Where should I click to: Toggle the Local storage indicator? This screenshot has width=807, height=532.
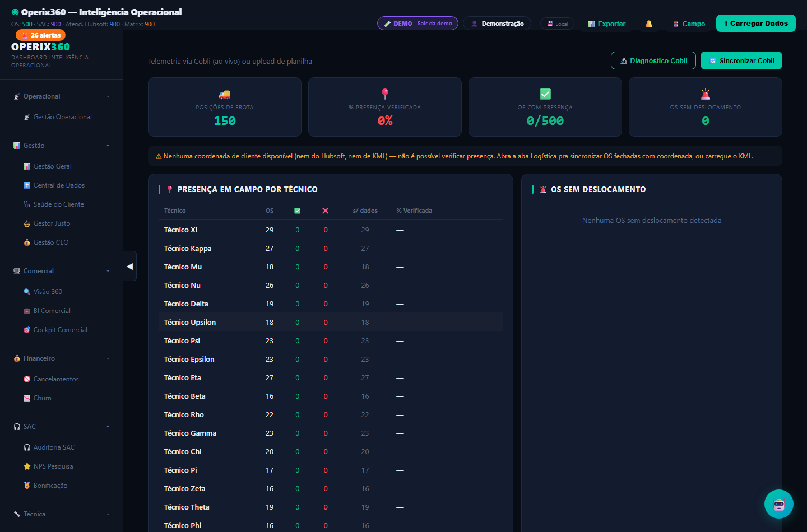557,24
